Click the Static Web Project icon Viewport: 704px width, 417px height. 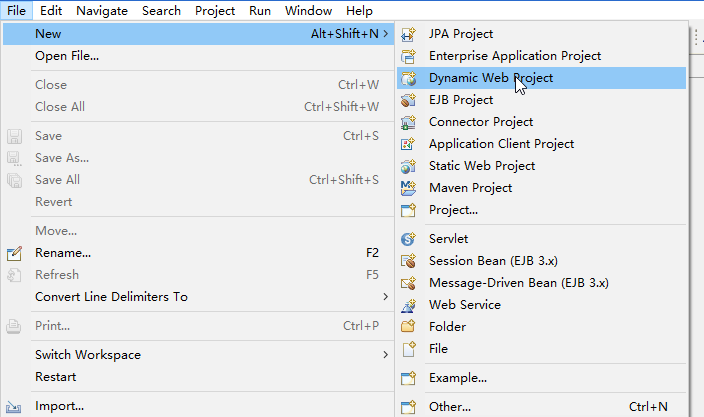(408, 166)
